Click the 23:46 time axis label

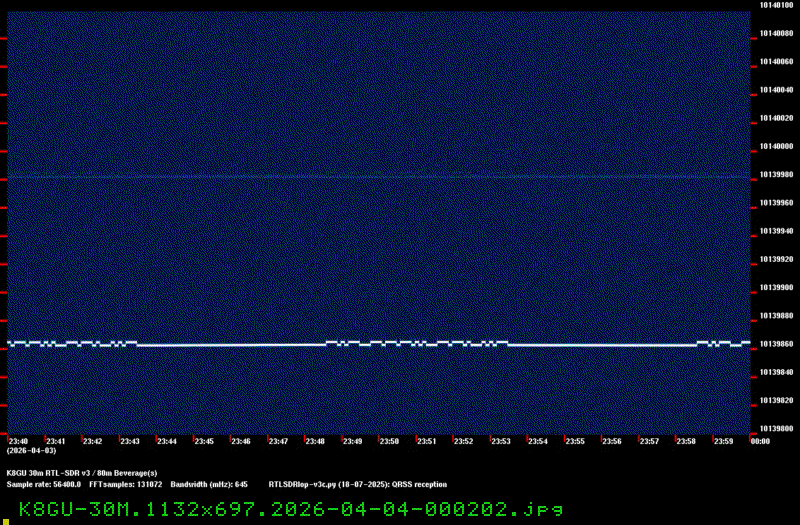coord(241,441)
